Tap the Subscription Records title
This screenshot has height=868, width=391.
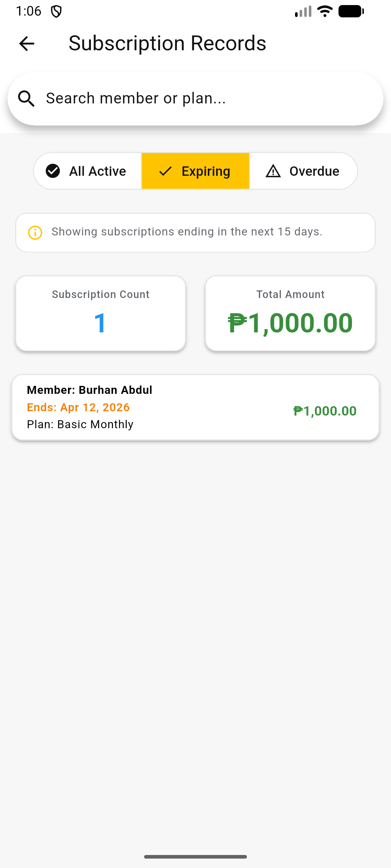click(167, 44)
